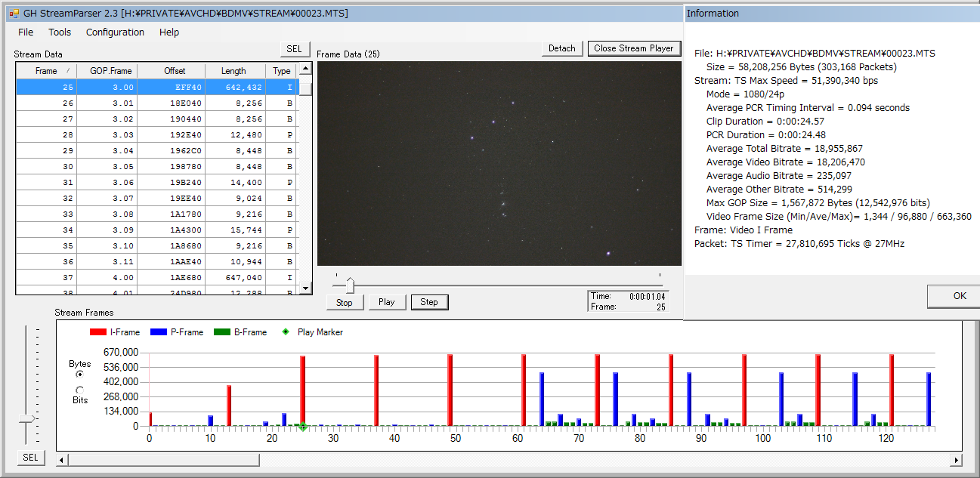Click the chart's right scroll arrow
The image size is (980, 478).
[x=957, y=460]
